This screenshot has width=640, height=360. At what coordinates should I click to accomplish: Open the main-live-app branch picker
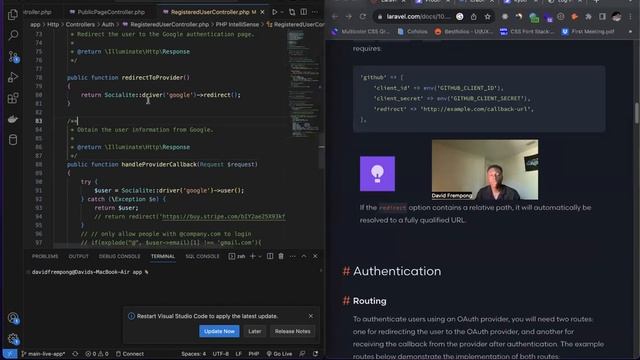coord(43,354)
